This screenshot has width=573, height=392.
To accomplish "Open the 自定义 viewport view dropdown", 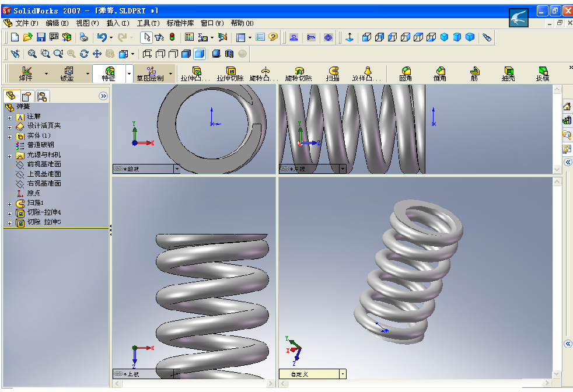I will (343, 374).
